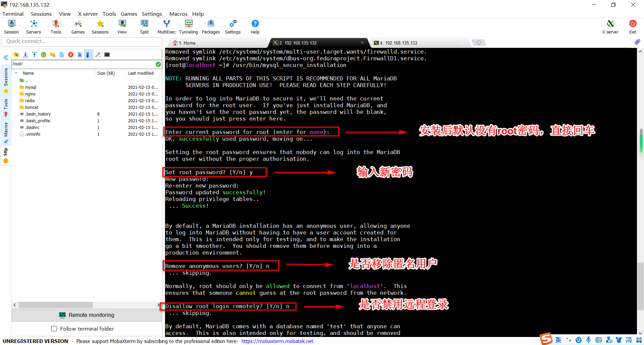Toggle the highlighted SFTP view icon, second after the red delete icon

click(88, 55)
